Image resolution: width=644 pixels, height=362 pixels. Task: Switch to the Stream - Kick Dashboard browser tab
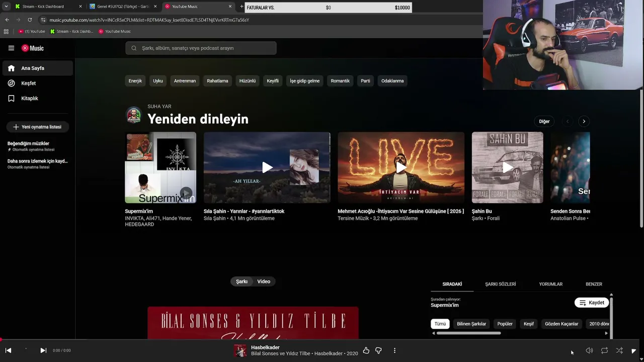pos(48,7)
